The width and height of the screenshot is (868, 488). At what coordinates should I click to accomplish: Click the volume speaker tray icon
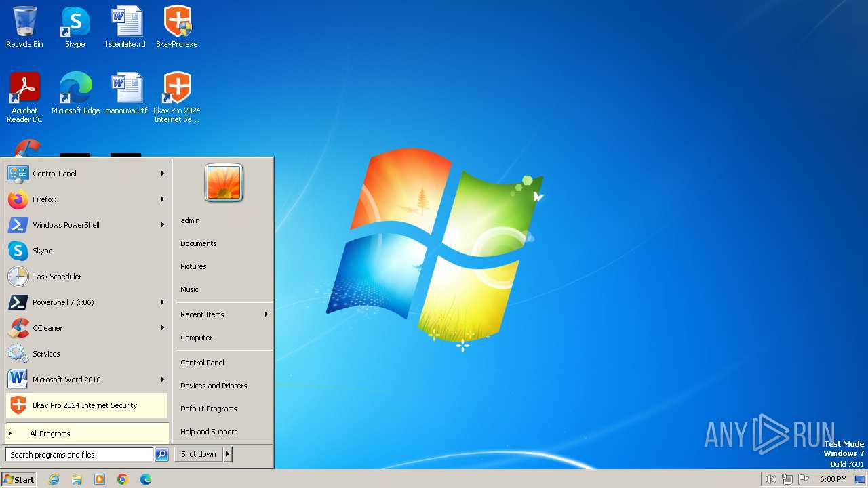coord(770,479)
